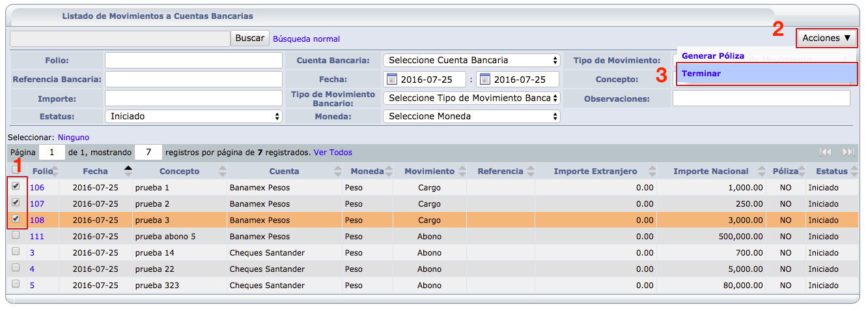Go to last page navigation icon
This screenshot has height=311, width=868.
(848, 152)
